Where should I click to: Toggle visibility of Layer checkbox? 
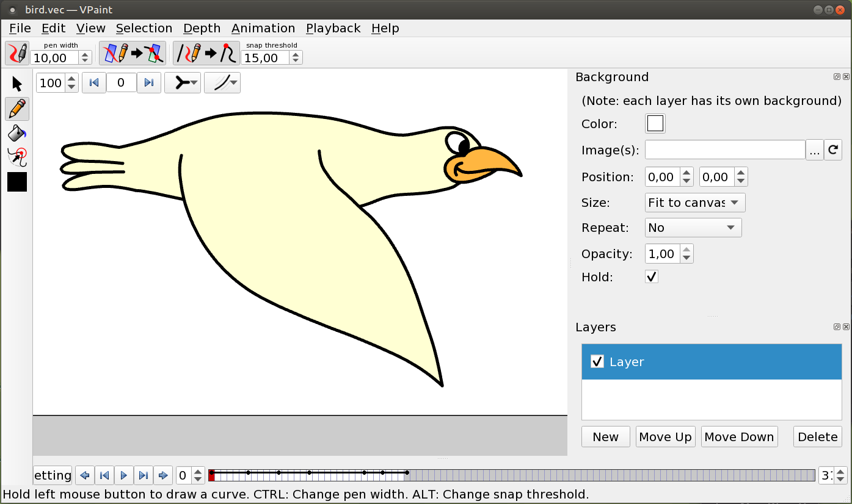coord(597,362)
